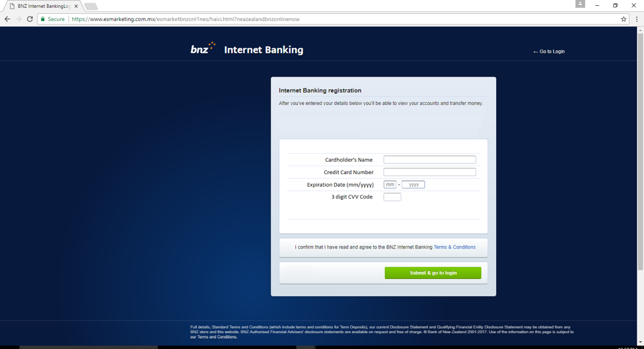The height and width of the screenshot is (349, 644).
Task: Click the address bar URL
Action: (186, 19)
